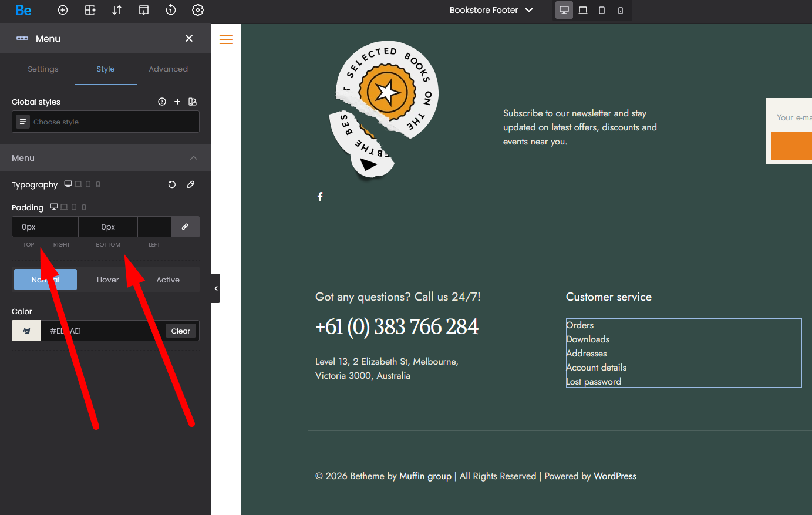Click the add element plus icon in top toolbar
812x515 pixels.
(x=63, y=10)
